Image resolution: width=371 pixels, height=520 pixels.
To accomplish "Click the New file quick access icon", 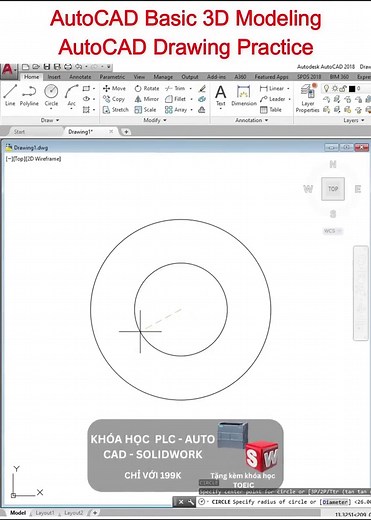I will (26, 67).
